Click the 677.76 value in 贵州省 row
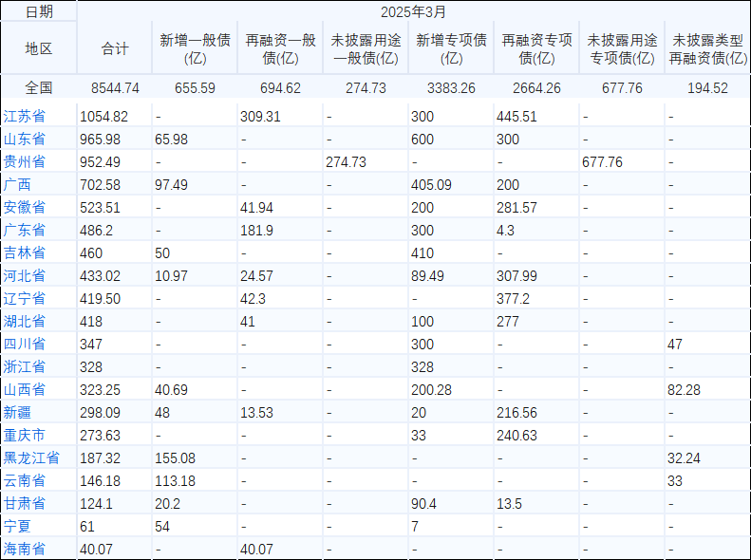The image size is (751, 560). (602, 161)
